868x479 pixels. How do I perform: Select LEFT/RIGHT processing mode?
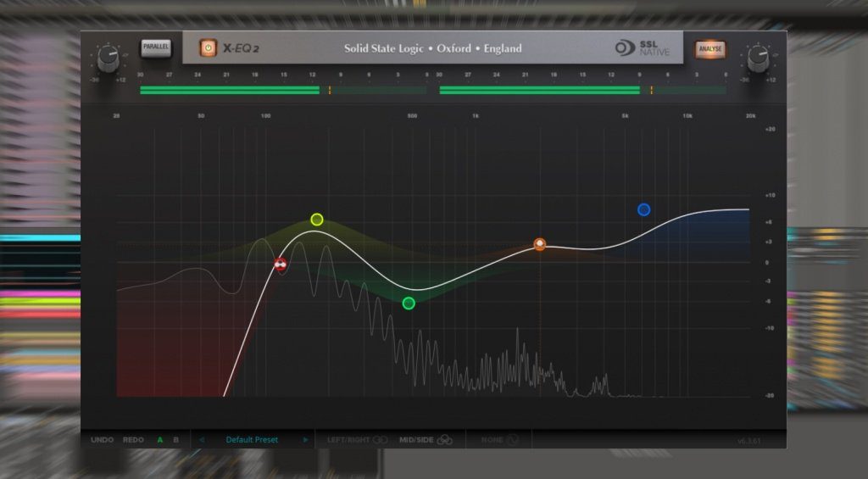[357, 440]
